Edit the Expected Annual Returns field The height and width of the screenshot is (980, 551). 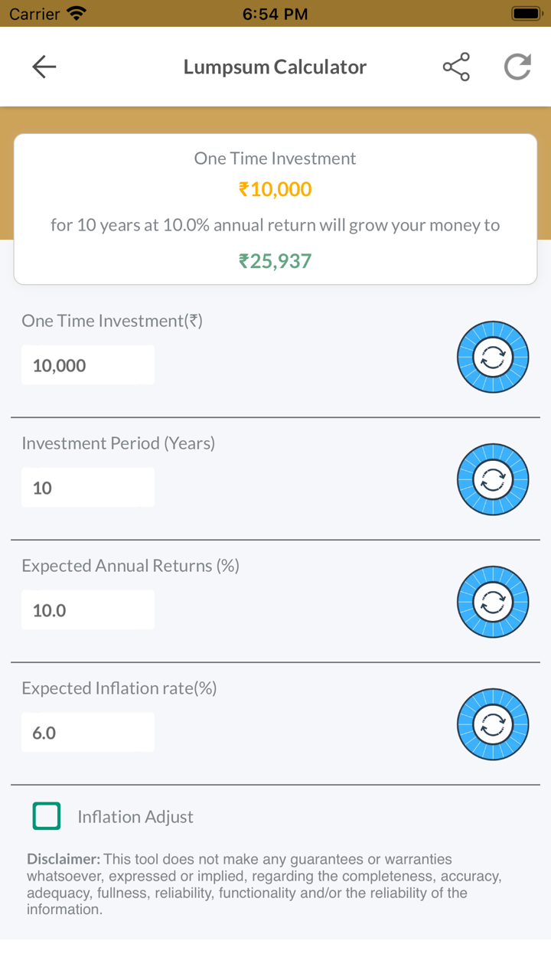coord(88,610)
